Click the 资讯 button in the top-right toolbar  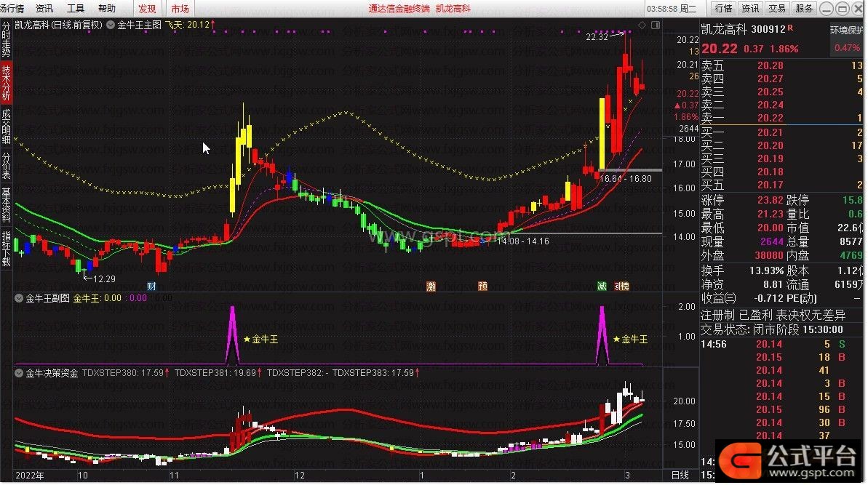coord(750,8)
